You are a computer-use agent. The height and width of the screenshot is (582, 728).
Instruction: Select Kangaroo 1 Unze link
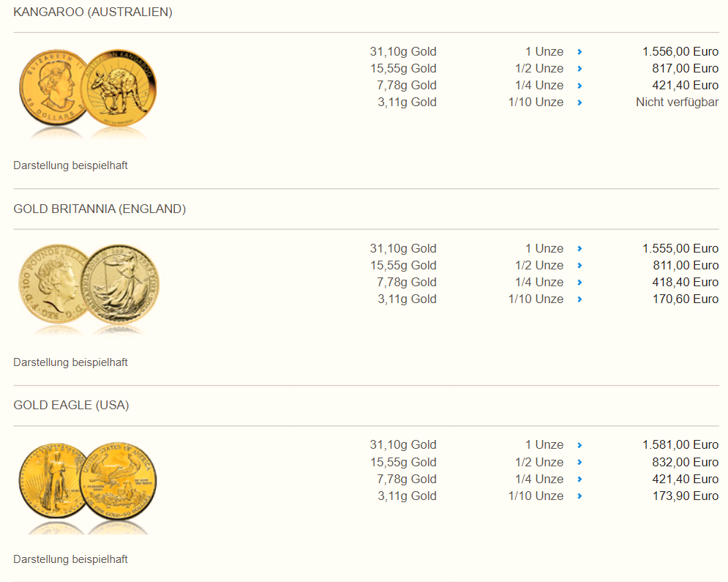pos(544,51)
